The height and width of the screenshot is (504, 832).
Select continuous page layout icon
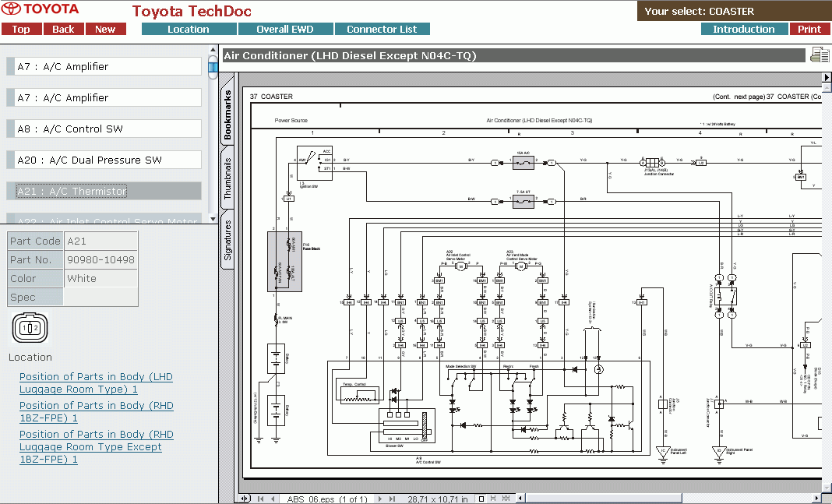point(494,499)
